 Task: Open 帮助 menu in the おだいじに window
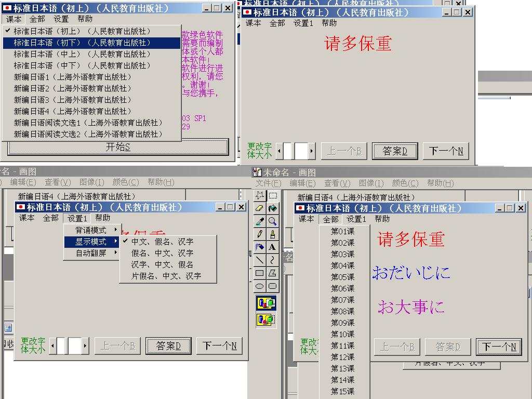(x=382, y=219)
